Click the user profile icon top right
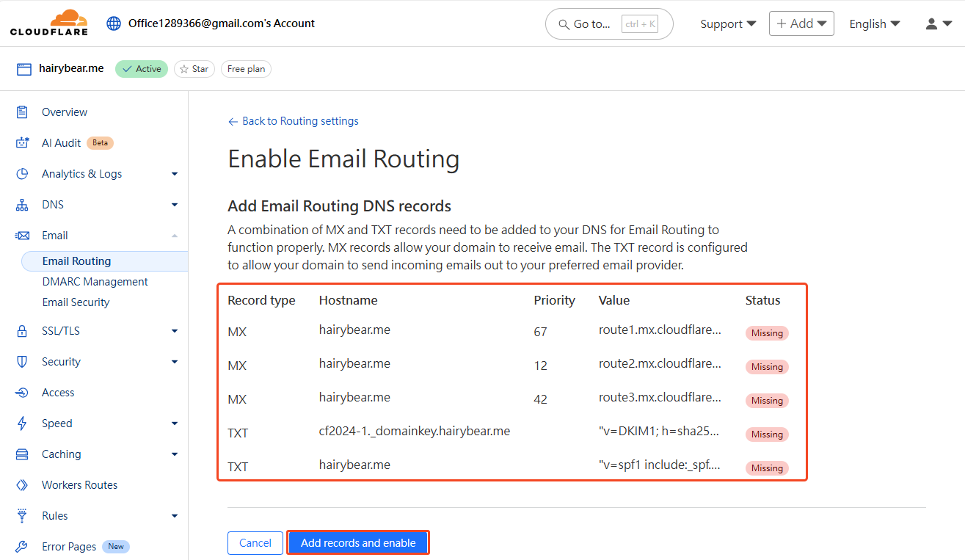 point(932,23)
